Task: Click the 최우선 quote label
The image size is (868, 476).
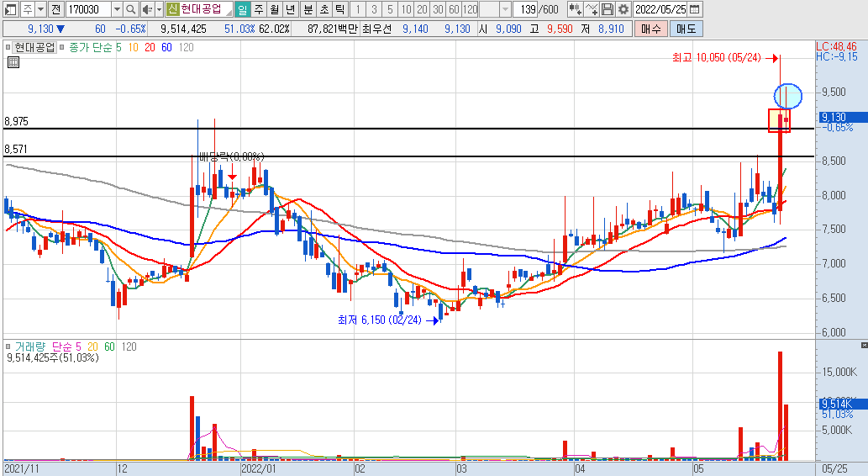Action: click(376, 29)
